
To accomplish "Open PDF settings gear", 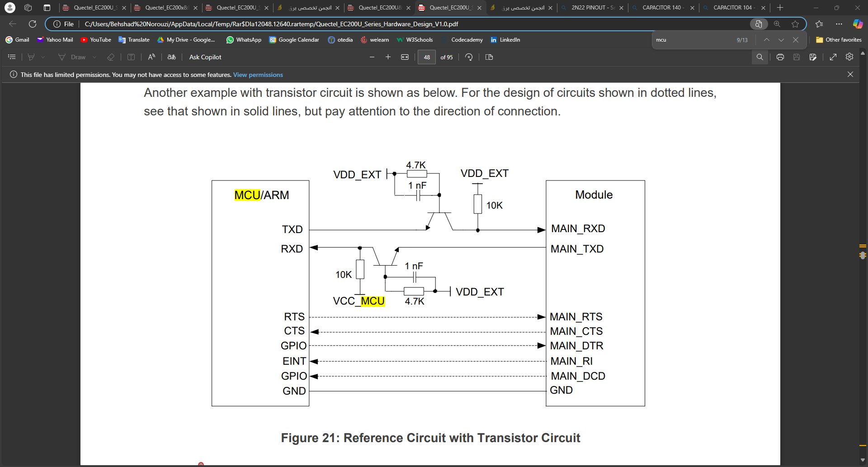I will (x=849, y=57).
